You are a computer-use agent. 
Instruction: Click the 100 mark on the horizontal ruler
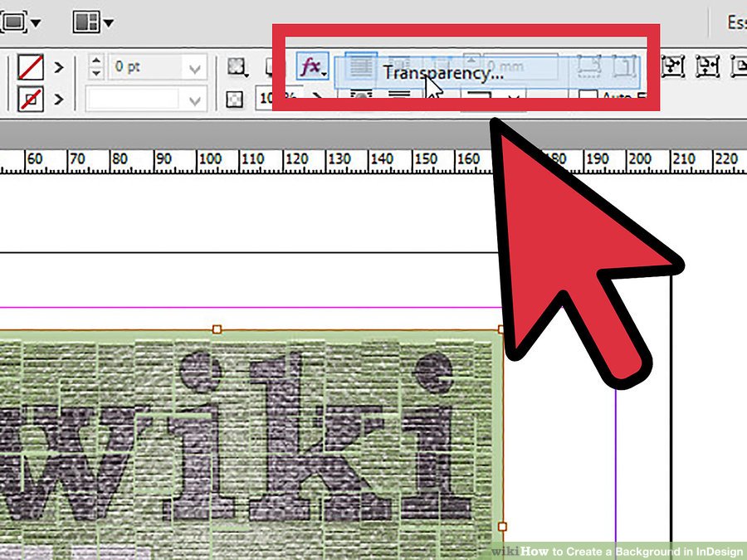pos(210,158)
